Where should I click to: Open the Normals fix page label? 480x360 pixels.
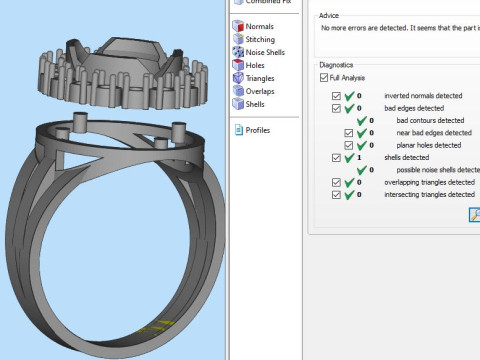pyautogui.click(x=259, y=26)
